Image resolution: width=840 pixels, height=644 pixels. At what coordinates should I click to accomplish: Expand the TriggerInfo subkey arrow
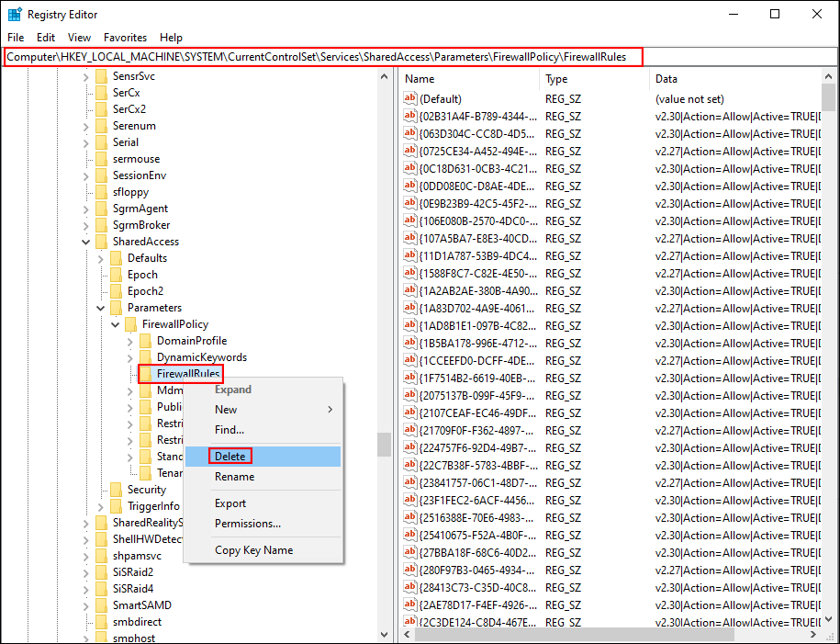point(101,506)
